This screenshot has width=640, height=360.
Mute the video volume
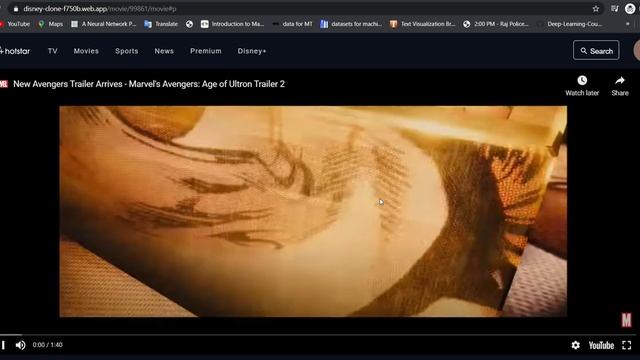click(x=20, y=345)
